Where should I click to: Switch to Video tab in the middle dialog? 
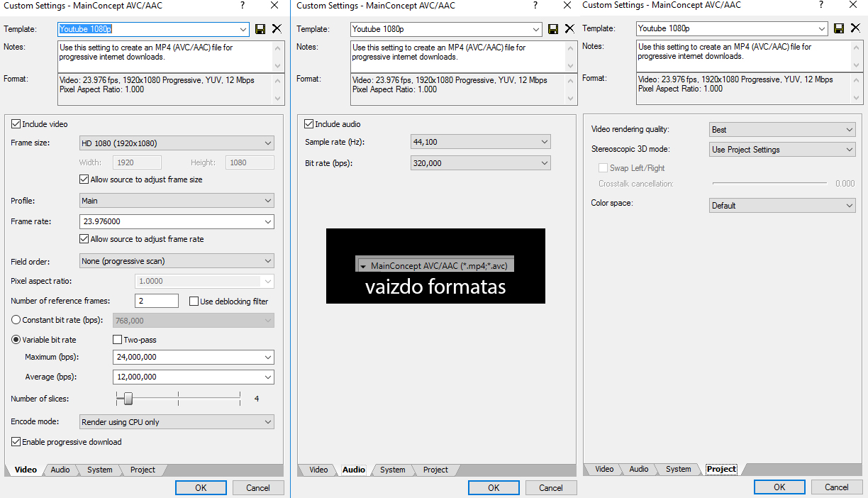point(318,470)
